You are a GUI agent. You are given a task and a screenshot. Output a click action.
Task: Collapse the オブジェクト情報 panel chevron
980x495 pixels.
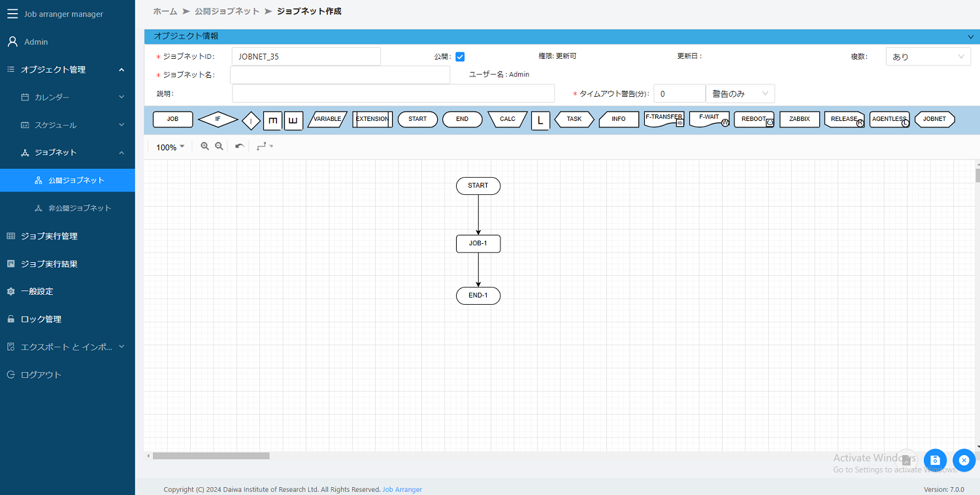[970, 36]
